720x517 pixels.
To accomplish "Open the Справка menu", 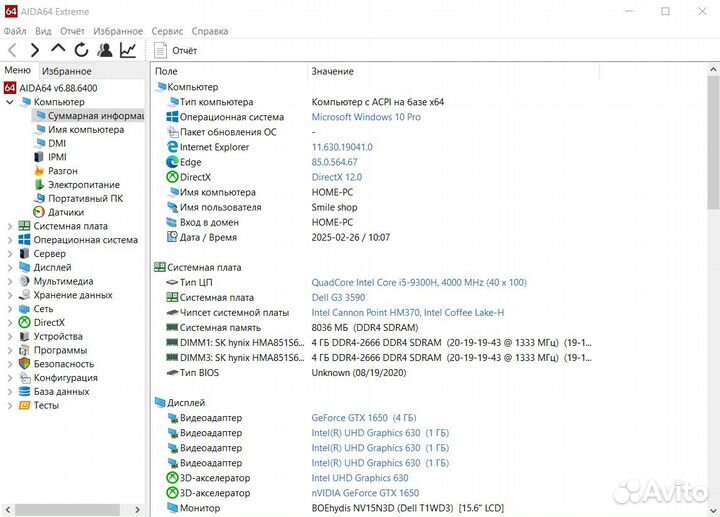I will coord(210,31).
